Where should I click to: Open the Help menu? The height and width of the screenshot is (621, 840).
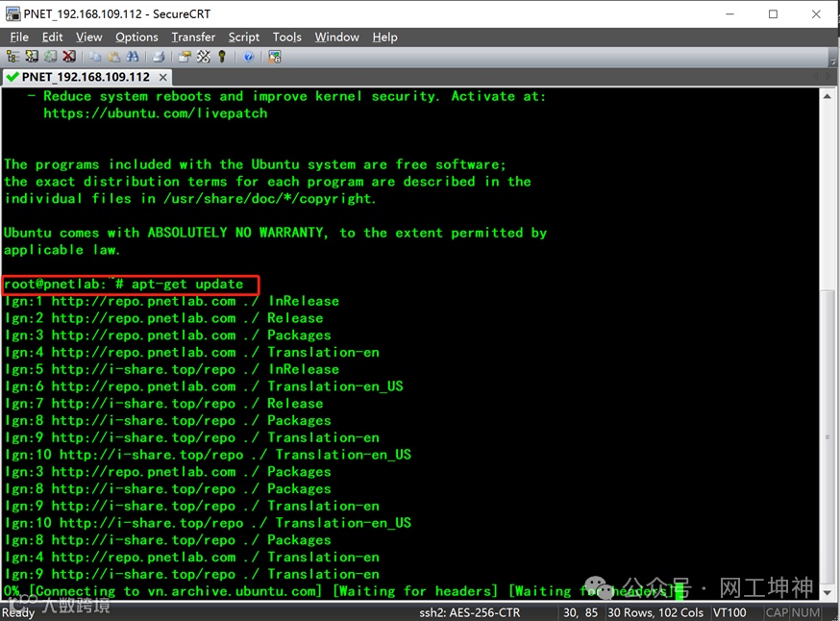[384, 37]
